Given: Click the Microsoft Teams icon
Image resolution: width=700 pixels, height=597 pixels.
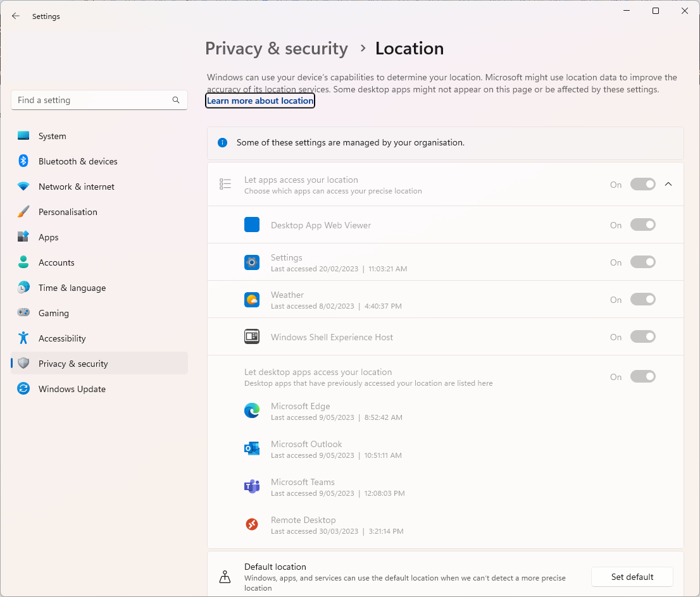Looking at the screenshot, I should pos(252,486).
